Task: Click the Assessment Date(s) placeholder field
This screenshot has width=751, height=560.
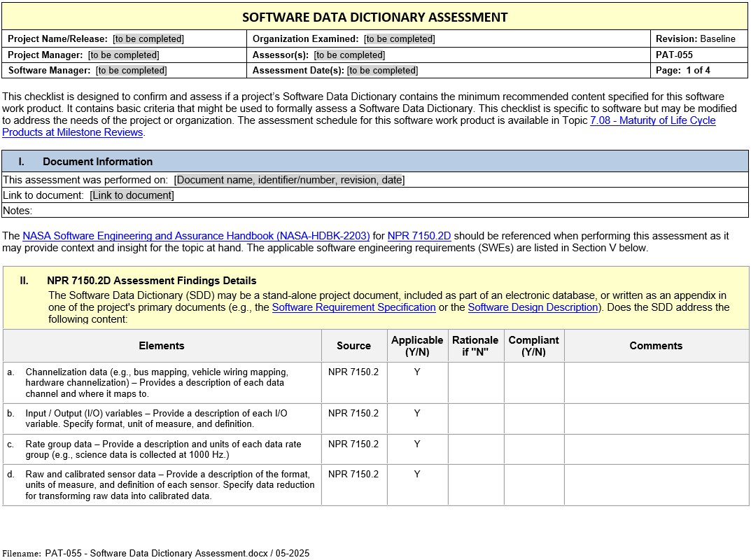Action: tap(382, 70)
